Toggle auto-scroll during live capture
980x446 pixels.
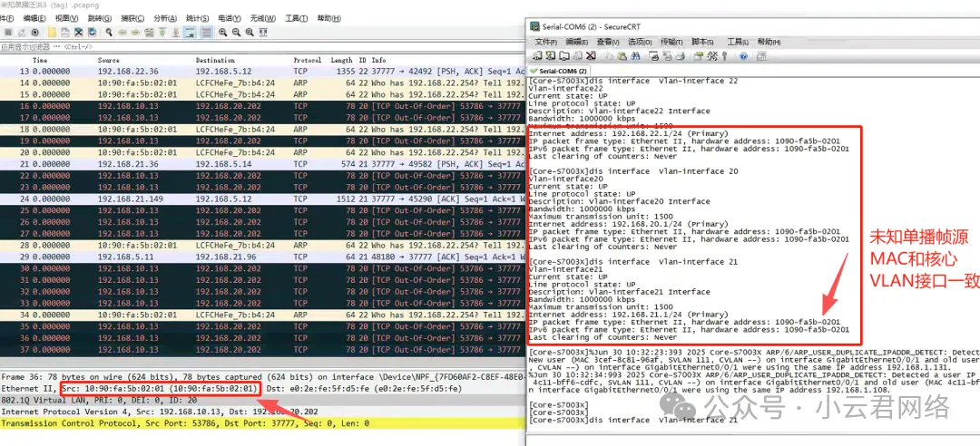click(189, 33)
